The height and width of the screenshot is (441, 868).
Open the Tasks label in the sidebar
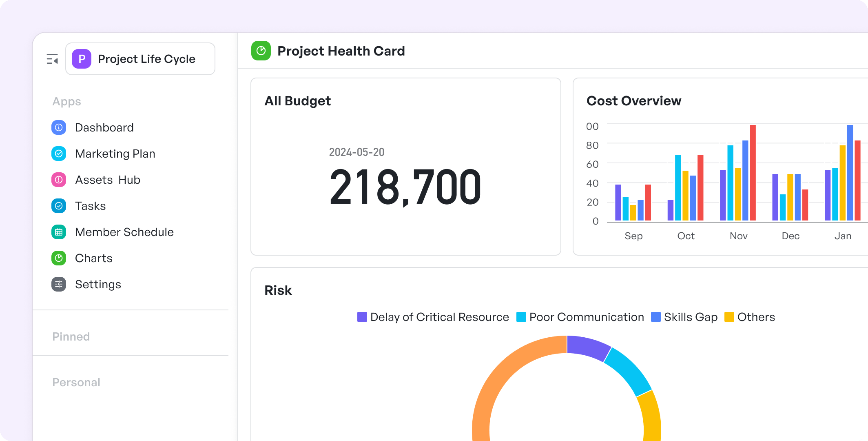click(x=91, y=206)
